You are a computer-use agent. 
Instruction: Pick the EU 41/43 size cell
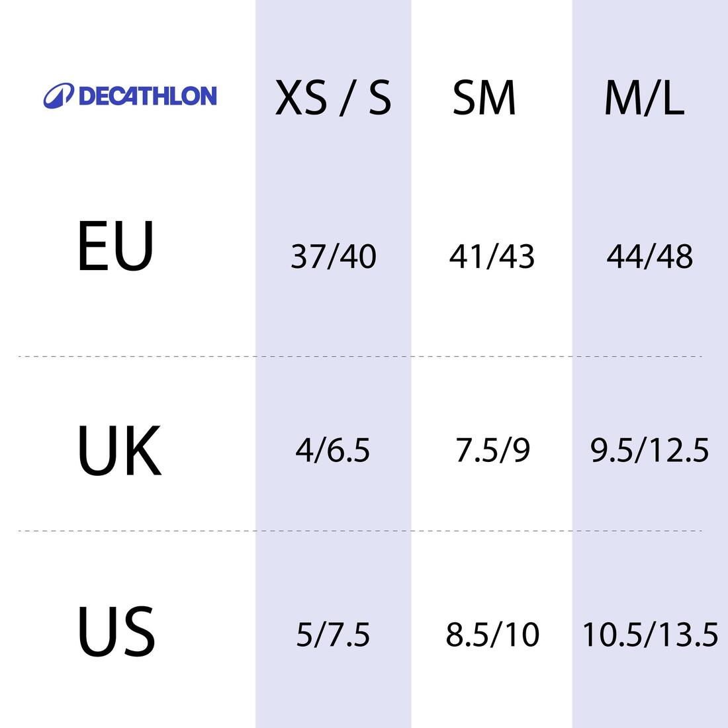coord(491,257)
